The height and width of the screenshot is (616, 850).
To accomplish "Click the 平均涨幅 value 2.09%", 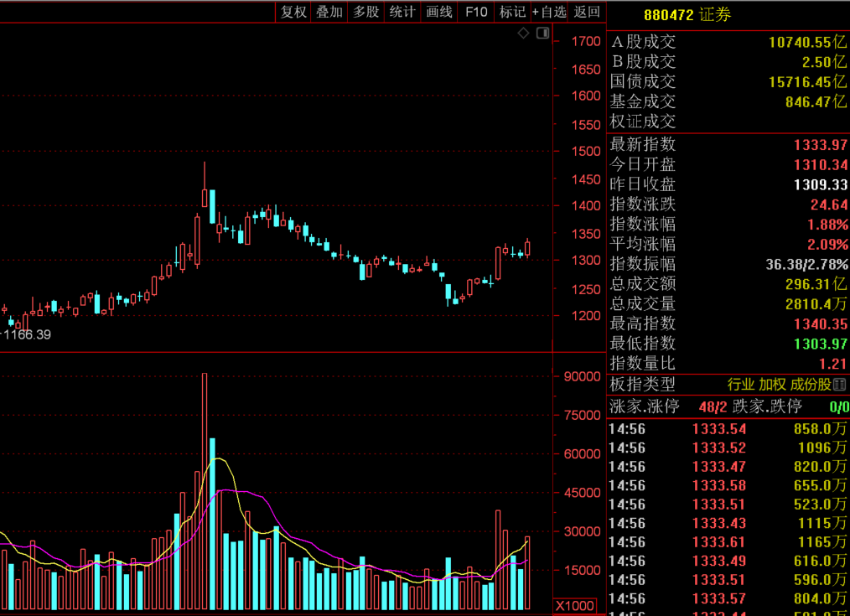I will click(x=827, y=245).
